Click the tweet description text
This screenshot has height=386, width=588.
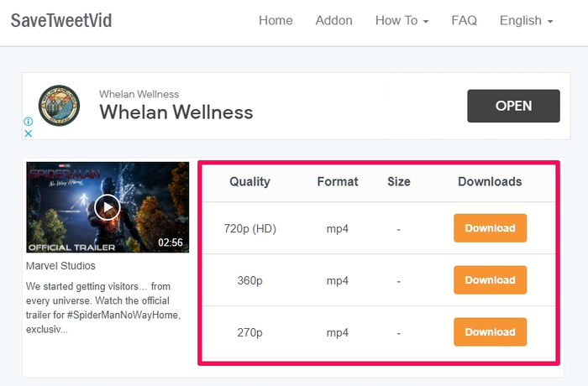point(103,308)
